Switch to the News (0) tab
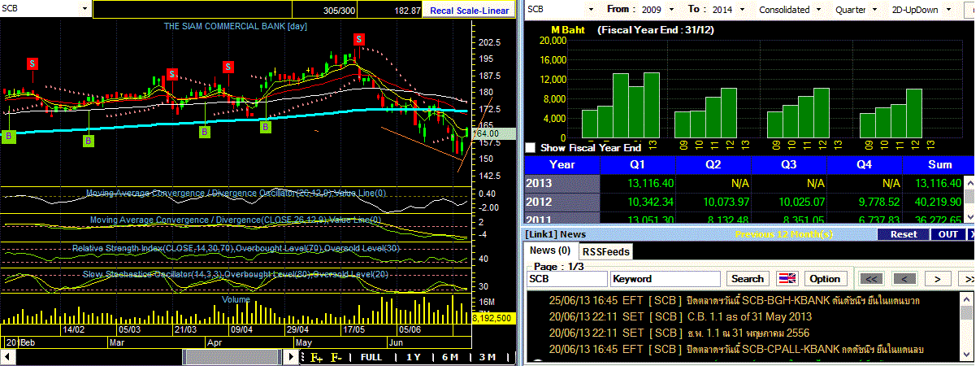 pos(549,251)
